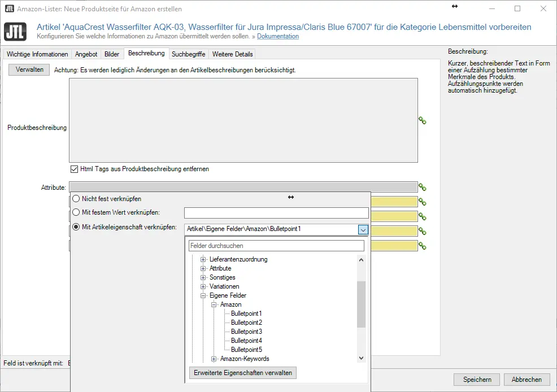The image size is (557, 392).
Task: Collapse the Amazon tree node
Action: 214,304
